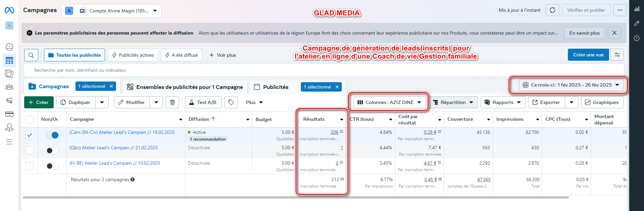Screen dimensions: 644x211
Task: Open the Billing card icon in sidebar
Action: pos(9,114)
